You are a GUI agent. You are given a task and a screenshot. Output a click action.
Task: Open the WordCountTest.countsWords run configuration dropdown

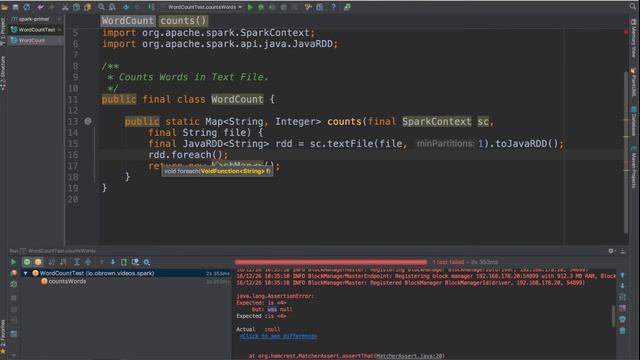(204, 7)
